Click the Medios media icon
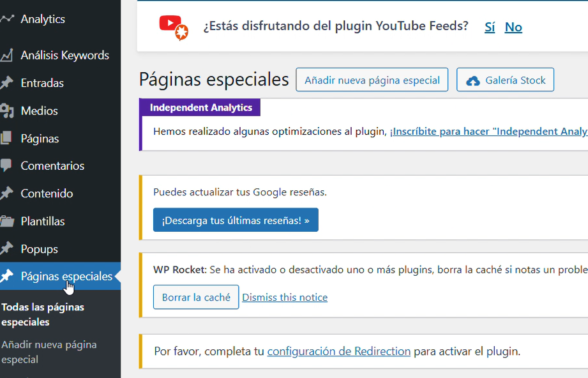The width and height of the screenshot is (588, 378). coord(7,111)
